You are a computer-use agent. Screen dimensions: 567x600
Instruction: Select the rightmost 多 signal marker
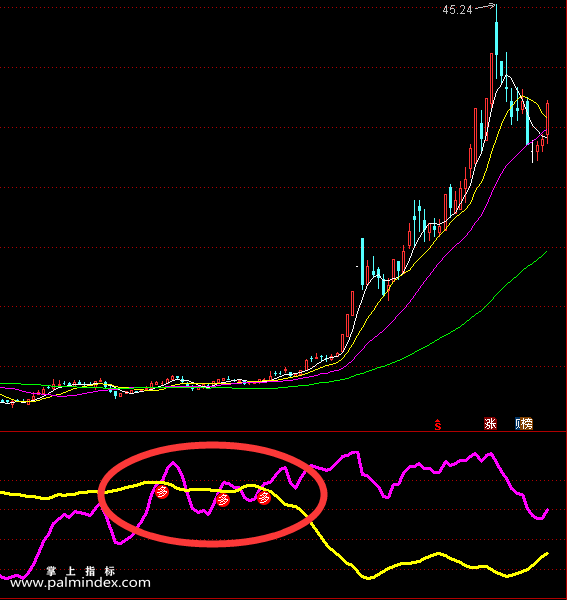click(264, 498)
